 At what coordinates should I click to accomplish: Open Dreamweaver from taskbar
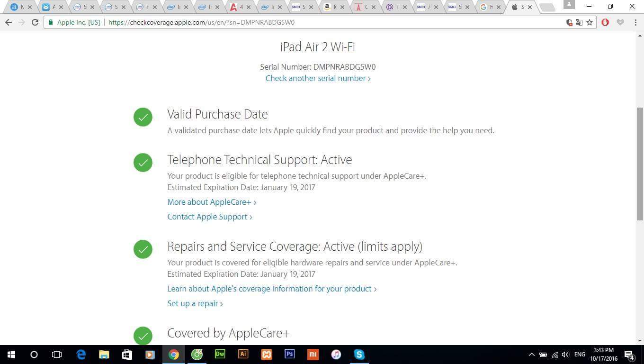(220, 354)
